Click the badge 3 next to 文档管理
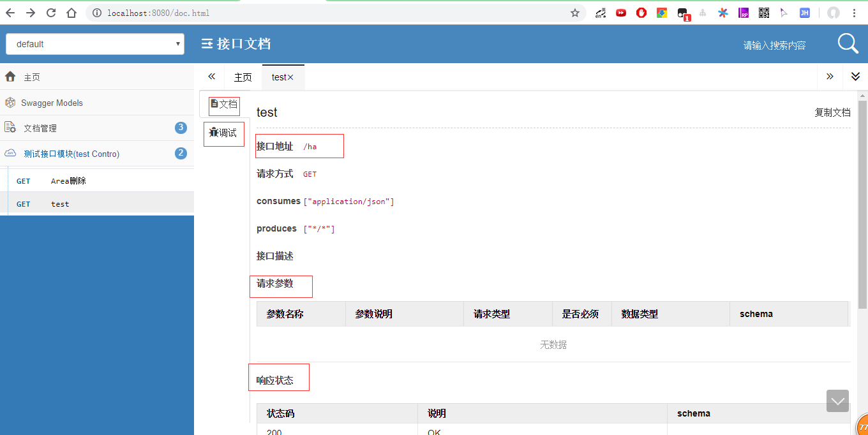Screen dimensions: 868x435 tap(181, 128)
